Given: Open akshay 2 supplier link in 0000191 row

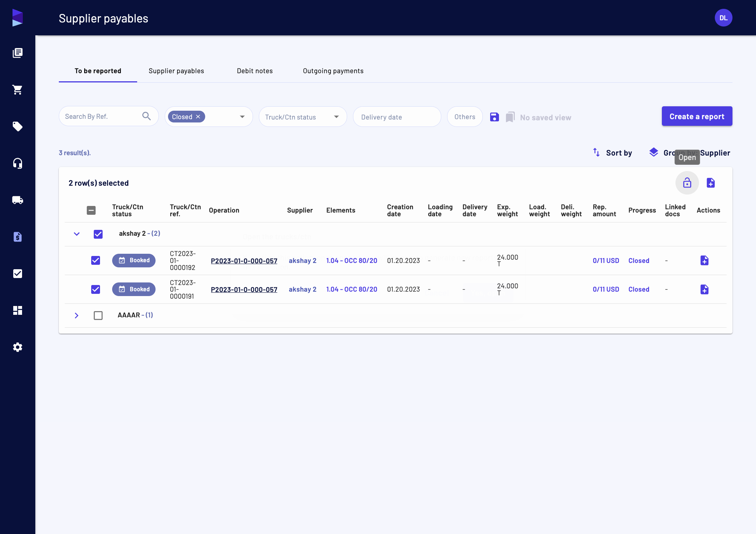Looking at the screenshot, I should click(x=302, y=289).
